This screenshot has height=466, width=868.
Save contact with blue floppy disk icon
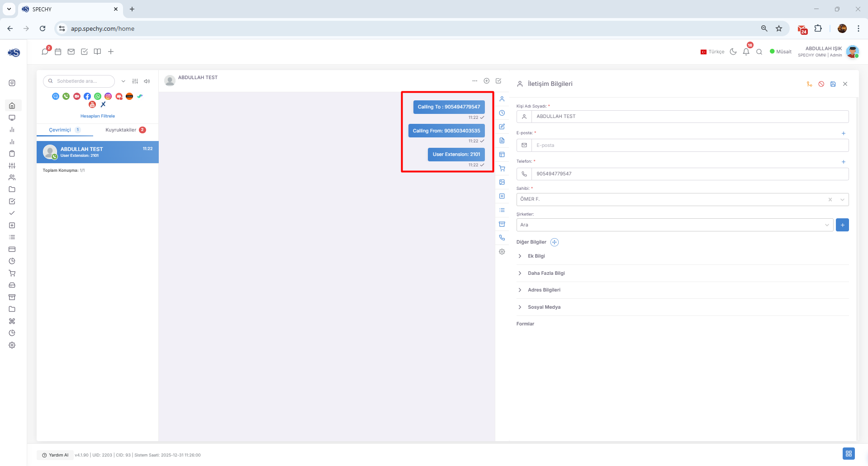[833, 84]
